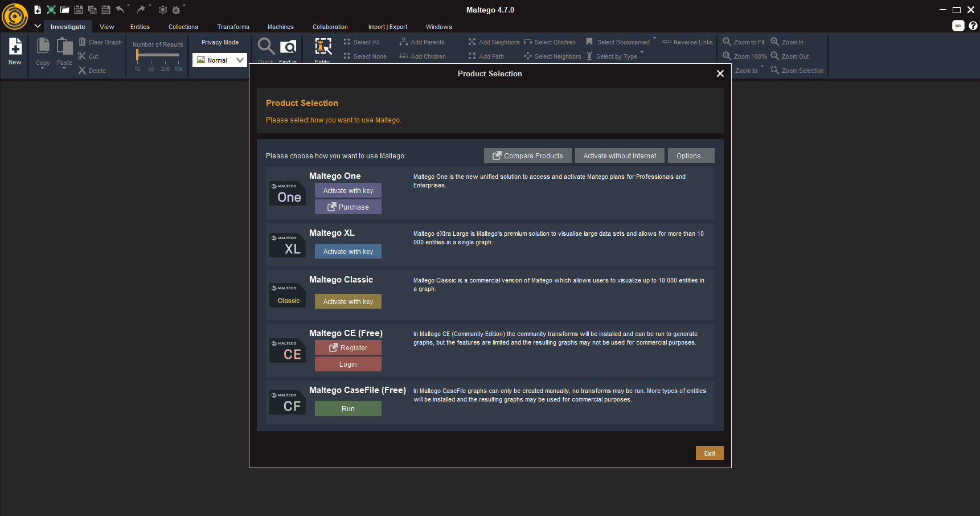980x516 pixels.
Task: Click Select Neighbors in the ribbon
Action: (552, 56)
